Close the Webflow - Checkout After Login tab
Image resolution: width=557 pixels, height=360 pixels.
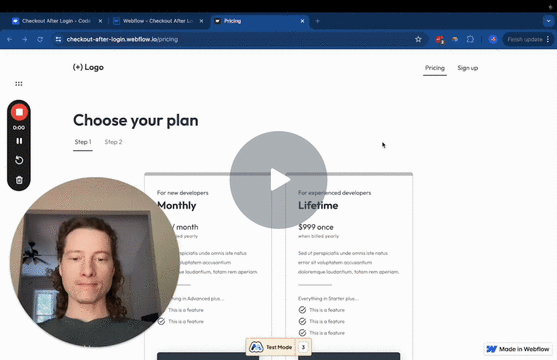[201, 21]
